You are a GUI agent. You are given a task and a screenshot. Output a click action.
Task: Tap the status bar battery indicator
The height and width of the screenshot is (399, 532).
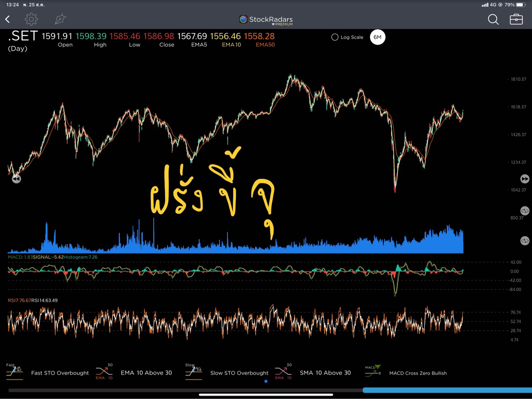coord(521,5)
